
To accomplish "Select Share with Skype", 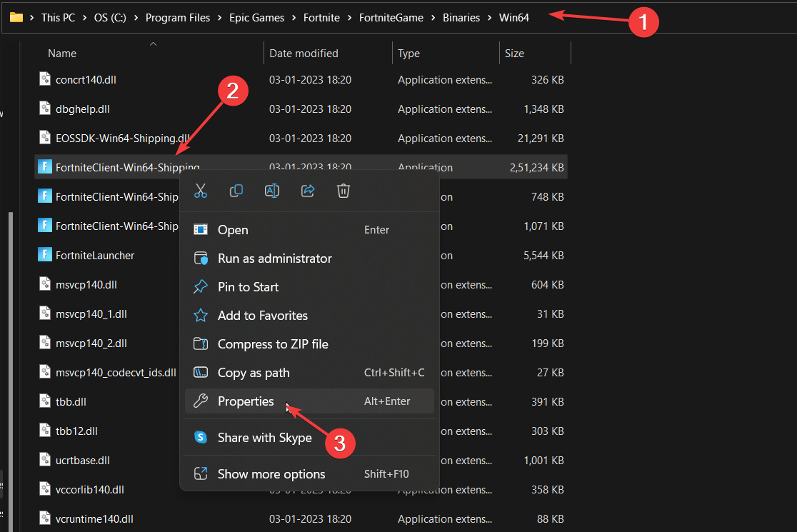I will click(x=309, y=437).
